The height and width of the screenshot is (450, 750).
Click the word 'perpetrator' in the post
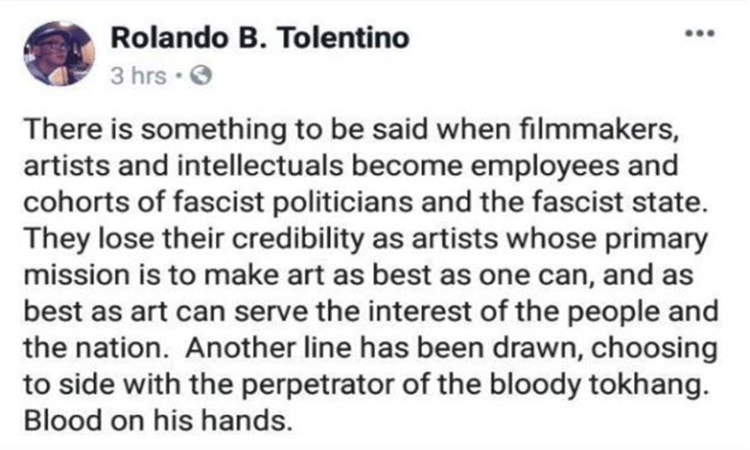318,385
